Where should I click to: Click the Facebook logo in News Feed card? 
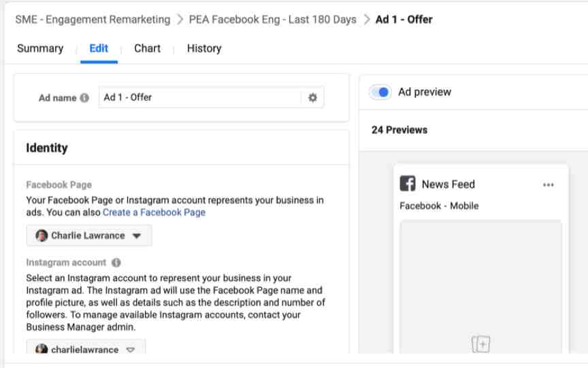pos(407,184)
